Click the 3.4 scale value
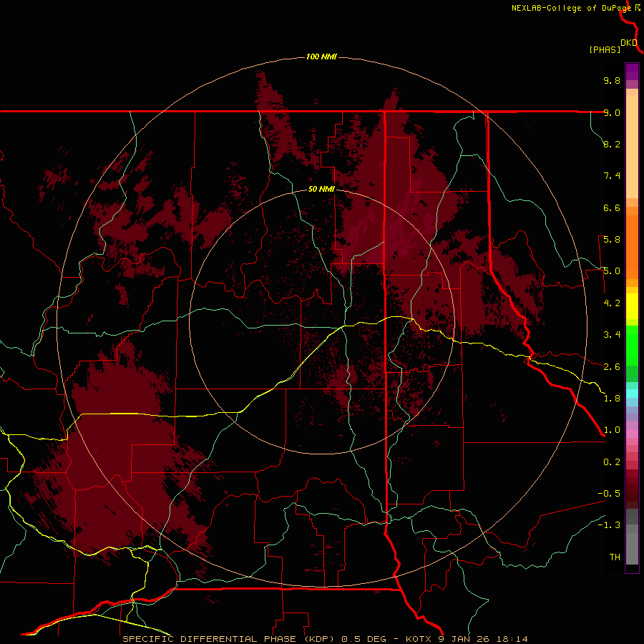 612,335
